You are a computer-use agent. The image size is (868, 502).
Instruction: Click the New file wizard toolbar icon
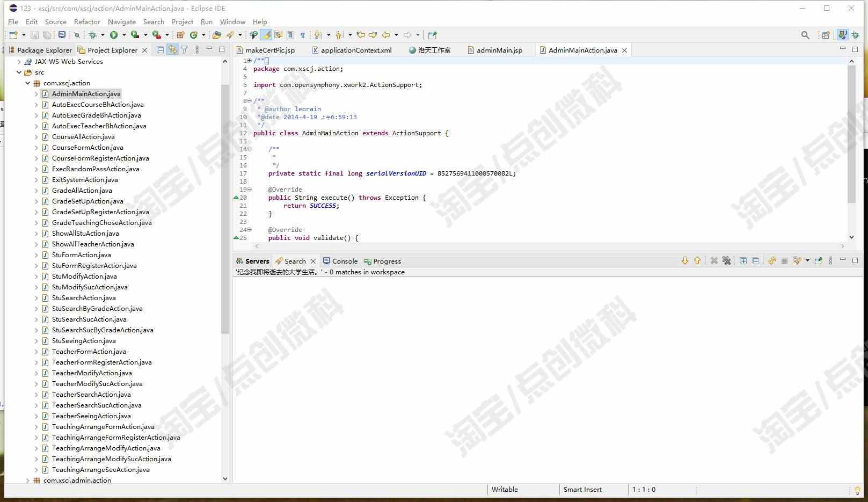(13, 35)
